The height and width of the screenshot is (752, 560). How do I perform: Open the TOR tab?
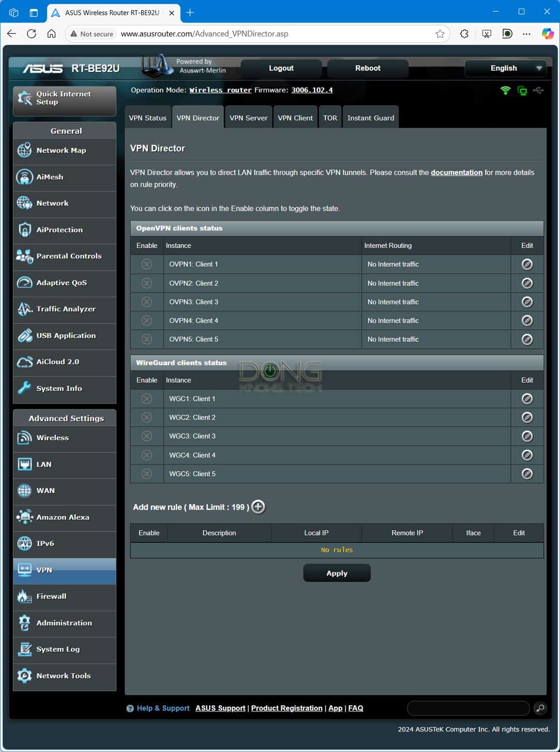[x=330, y=118]
